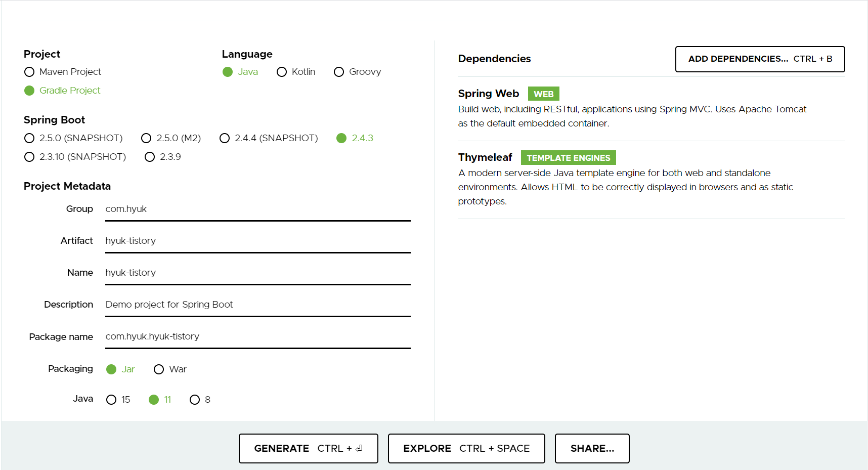Open the Add Dependencies dialog
Image resolution: width=868 pixels, height=470 pixels.
point(760,59)
